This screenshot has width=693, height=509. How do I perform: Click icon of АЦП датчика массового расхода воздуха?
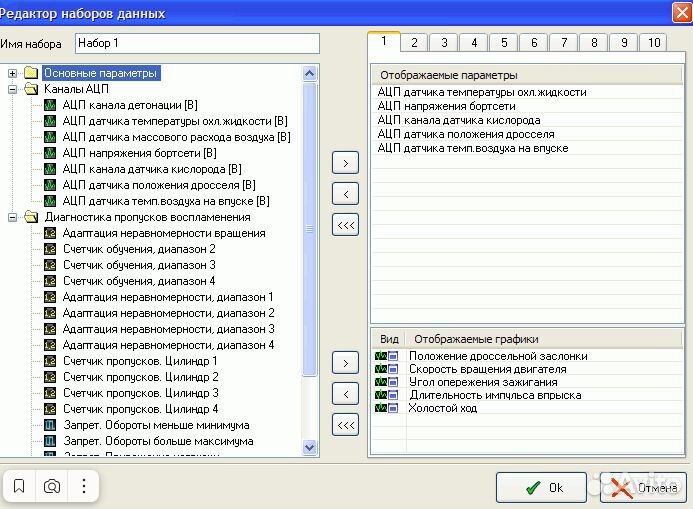click(50, 137)
